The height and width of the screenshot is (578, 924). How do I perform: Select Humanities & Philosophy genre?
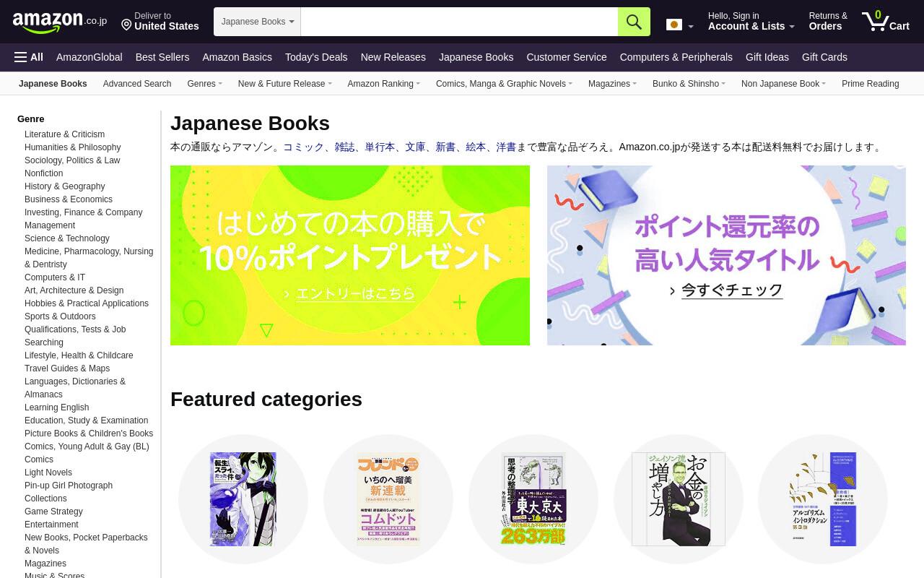pos(72,147)
